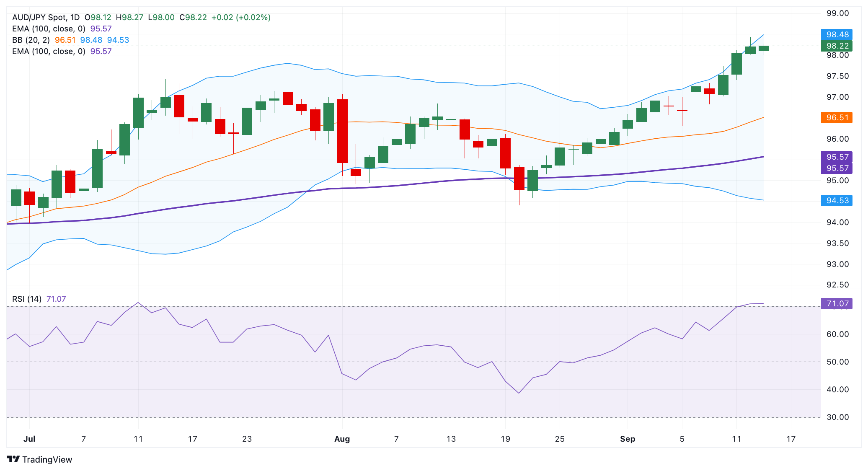Click the 5 date label in September
868x471 pixels.
682,439
